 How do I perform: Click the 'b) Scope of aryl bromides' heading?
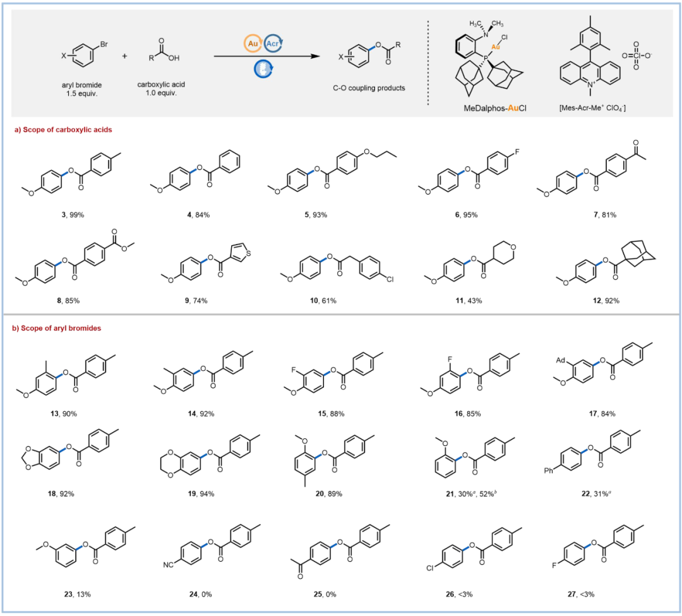pyautogui.click(x=57, y=328)
